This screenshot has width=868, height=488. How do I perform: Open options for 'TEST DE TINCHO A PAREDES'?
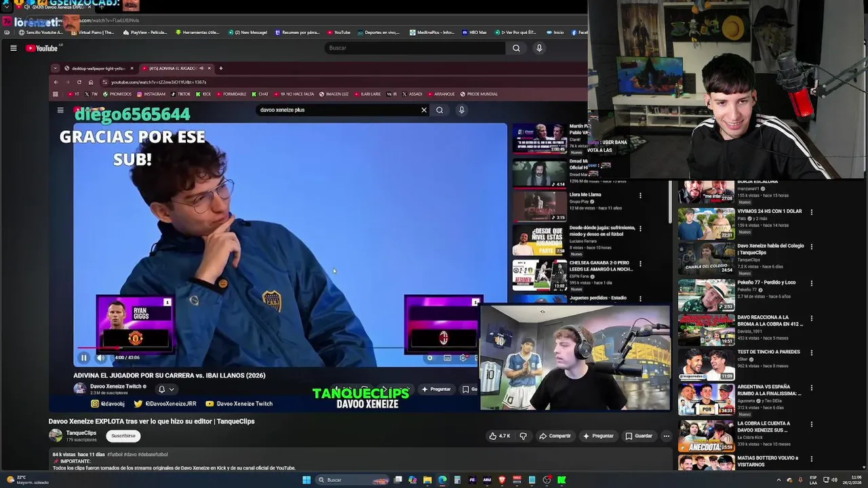[811, 353]
